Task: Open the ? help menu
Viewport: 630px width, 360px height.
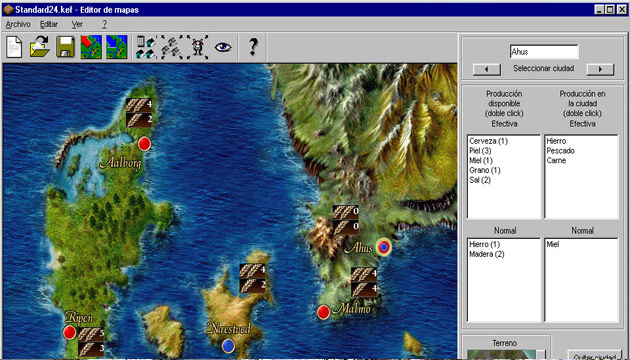Action: (104, 25)
